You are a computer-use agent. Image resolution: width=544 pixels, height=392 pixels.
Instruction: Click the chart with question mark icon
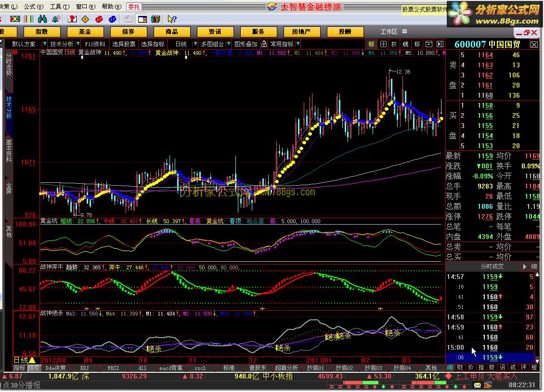click(72, 19)
